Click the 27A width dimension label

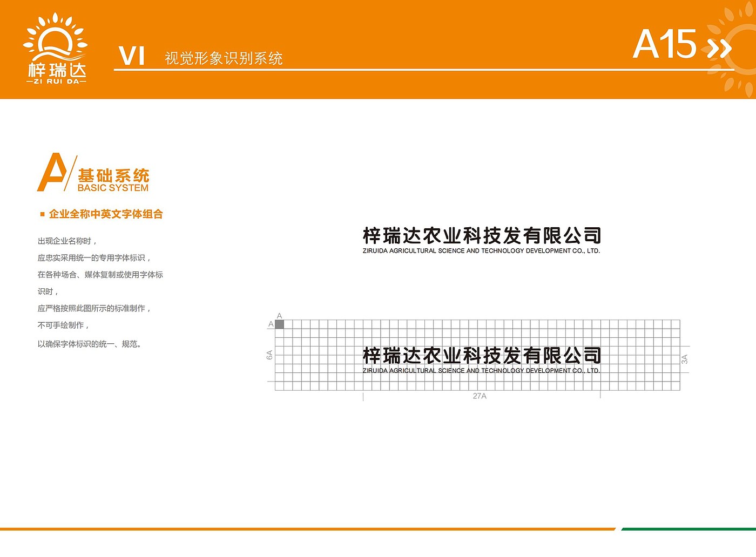(x=480, y=396)
